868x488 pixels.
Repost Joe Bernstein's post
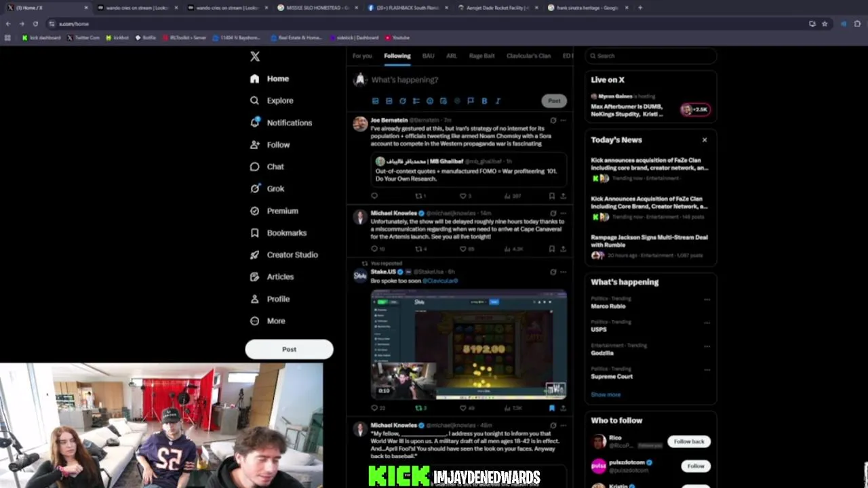pyautogui.click(x=420, y=196)
